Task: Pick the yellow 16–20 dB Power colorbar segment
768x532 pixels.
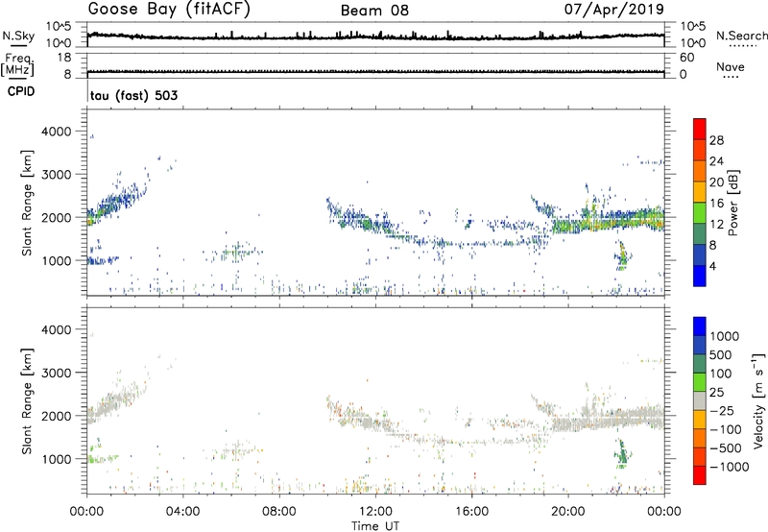Action: coord(700,192)
